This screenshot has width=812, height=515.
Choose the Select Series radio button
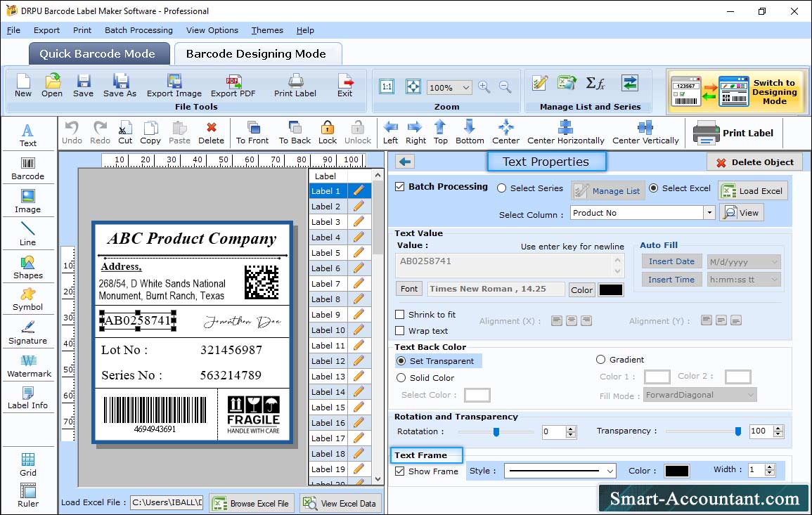(501, 188)
